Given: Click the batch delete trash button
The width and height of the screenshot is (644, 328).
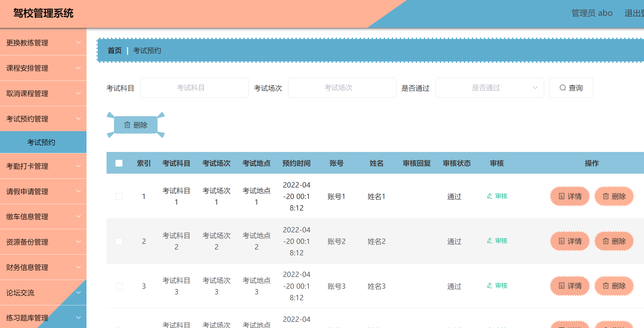Looking at the screenshot, I should coord(136,125).
